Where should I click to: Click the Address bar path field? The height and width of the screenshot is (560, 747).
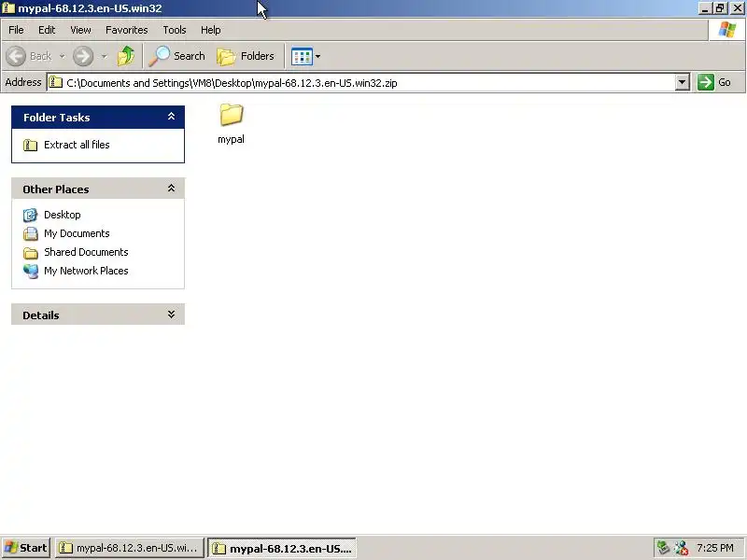(x=362, y=83)
